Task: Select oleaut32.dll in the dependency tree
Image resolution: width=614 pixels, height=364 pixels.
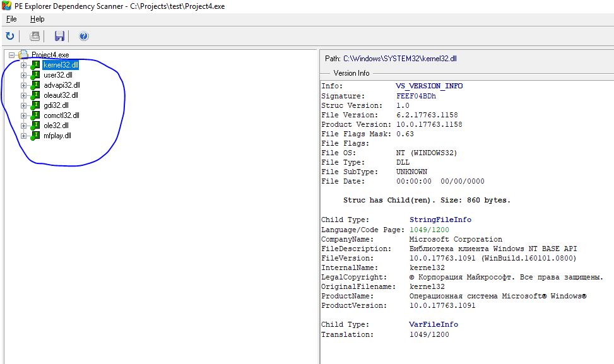Action: point(61,95)
